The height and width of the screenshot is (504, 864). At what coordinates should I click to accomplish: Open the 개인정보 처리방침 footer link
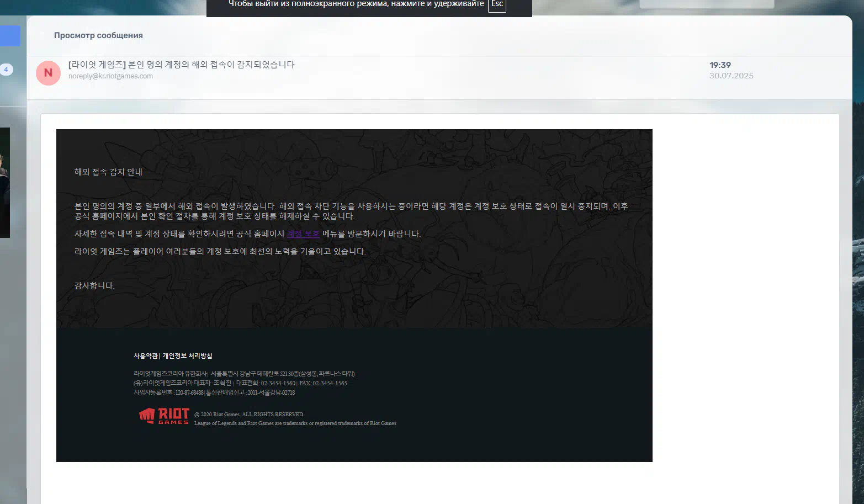pyautogui.click(x=187, y=356)
